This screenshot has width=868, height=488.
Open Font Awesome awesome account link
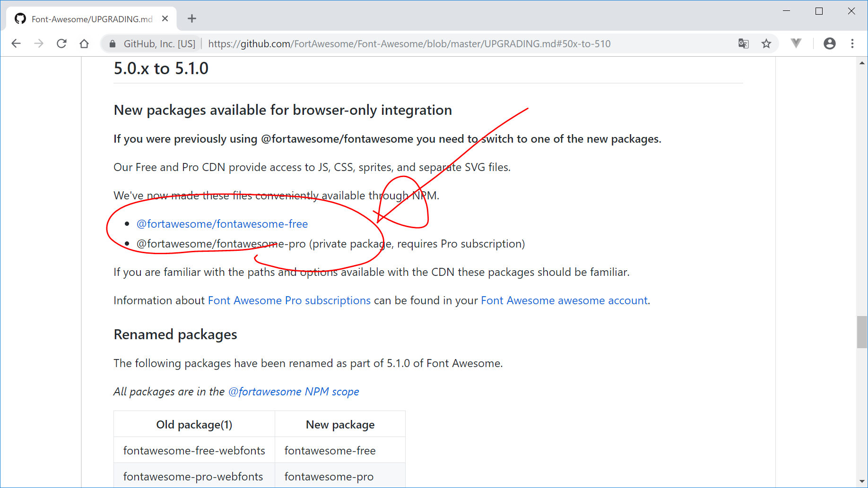pyautogui.click(x=564, y=300)
